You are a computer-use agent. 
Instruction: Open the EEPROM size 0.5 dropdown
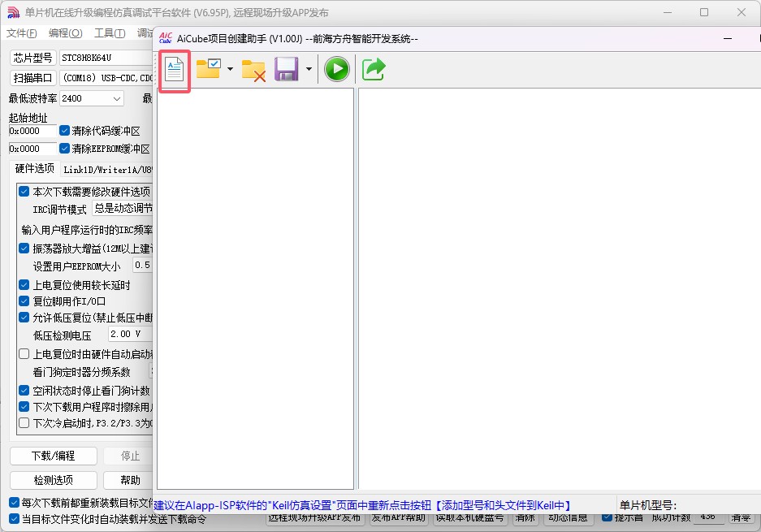click(143, 265)
